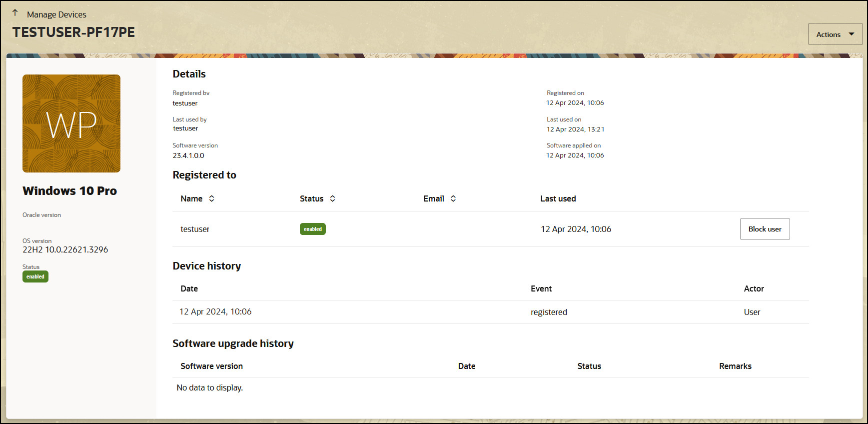The width and height of the screenshot is (868, 424).
Task: Click the registered event in Device history
Action: pyautogui.click(x=549, y=312)
